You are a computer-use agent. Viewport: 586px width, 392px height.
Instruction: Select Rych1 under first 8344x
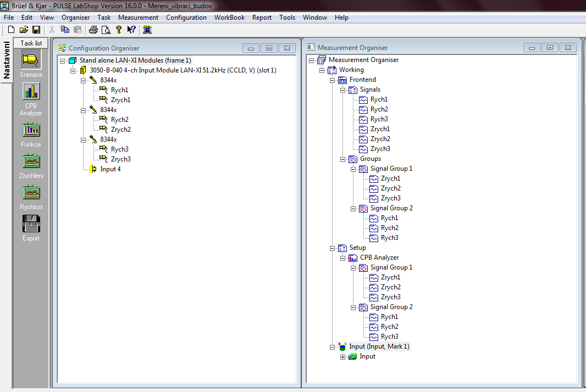(x=119, y=90)
